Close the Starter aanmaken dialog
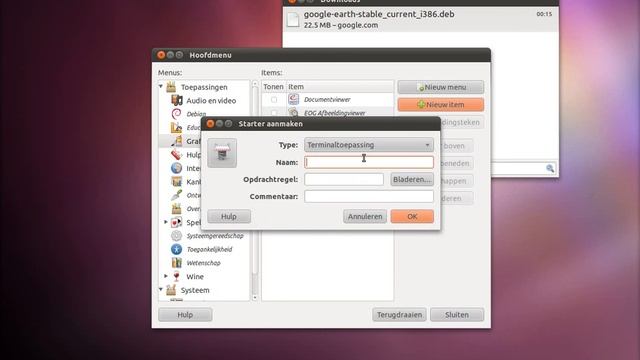This screenshot has height=360, width=640. [x=210, y=123]
